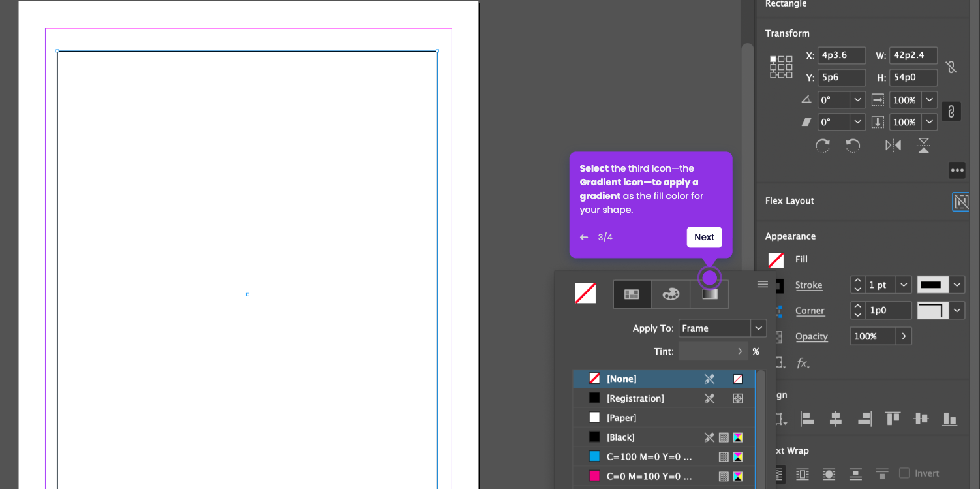Viewport: 980px width, 489px height.
Task: Open the Corner options link
Action: [810, 311]
